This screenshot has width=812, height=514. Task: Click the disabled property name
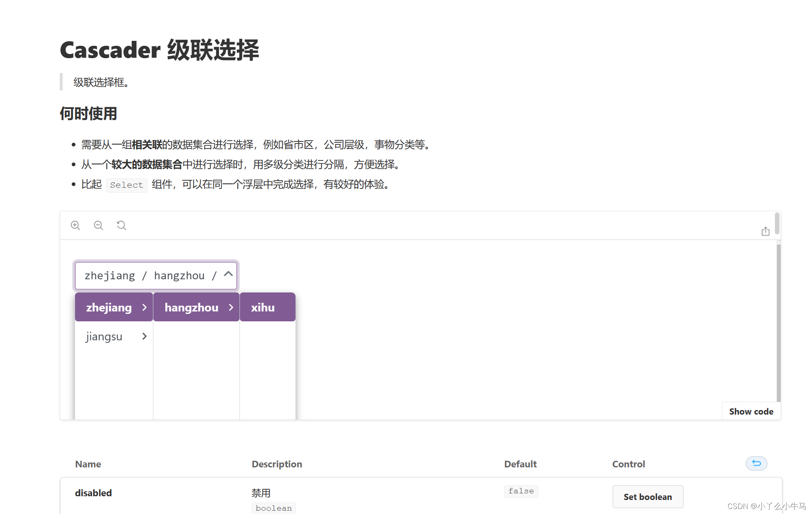pyautogui.click(x=94, y=493)
